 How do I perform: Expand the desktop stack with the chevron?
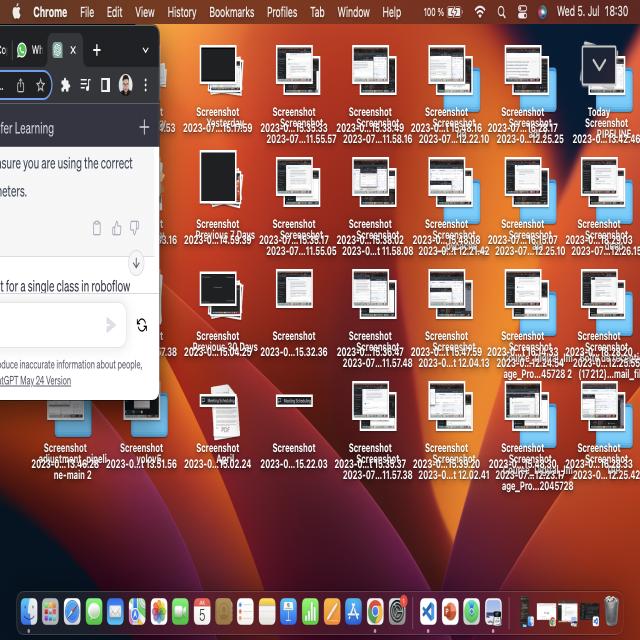pyautogui.click(x=599, y=65)
